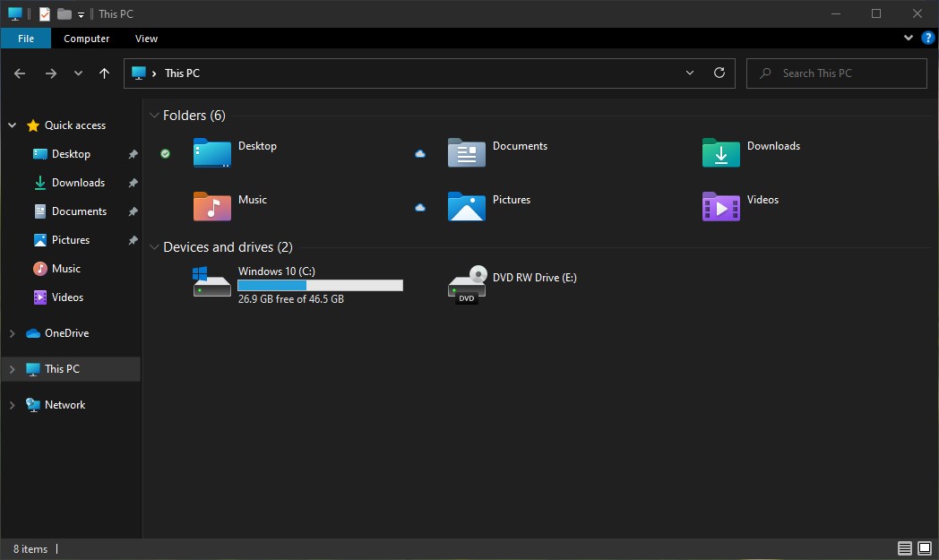Click the 'DVD RW Drive (E:)' label
939x560 pixels.
(x=535, y=277)
